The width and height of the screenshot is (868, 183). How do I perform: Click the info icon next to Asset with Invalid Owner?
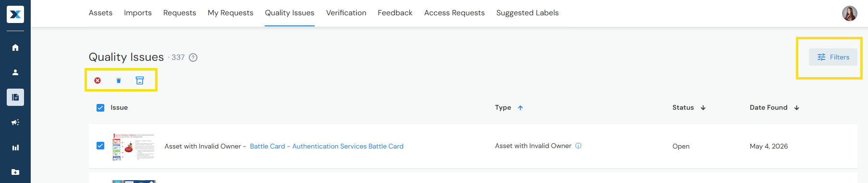(578, 146)
